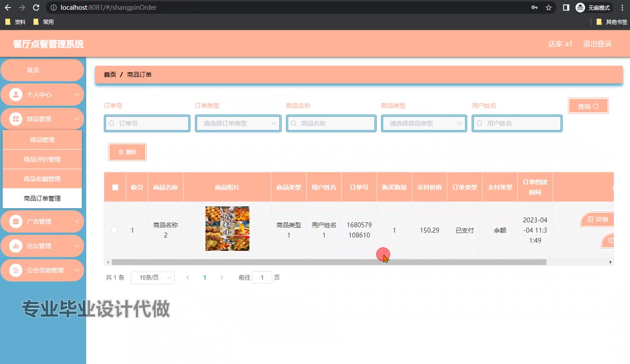Open the 订单类型 dropdown filter
630x364 pixels.
click(x=238, y=123)
